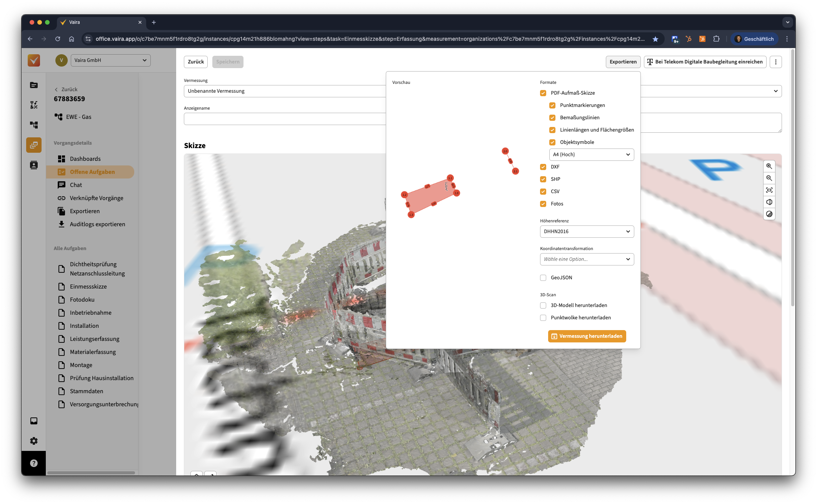Click the V organization avatar
Image resolution: width=817 pixels, height=504 pixels.
click(x=61, y=60)
